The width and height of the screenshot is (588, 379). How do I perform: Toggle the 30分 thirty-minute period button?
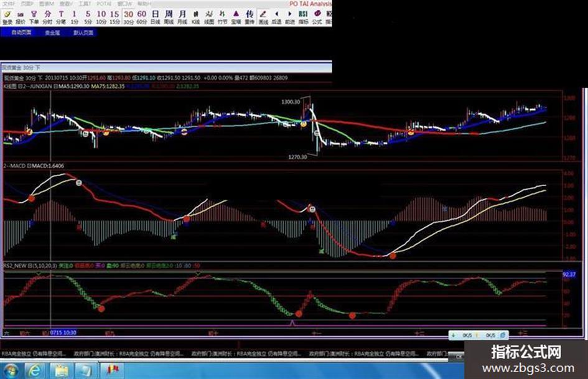pyautogui.click(x=128, y=16)
